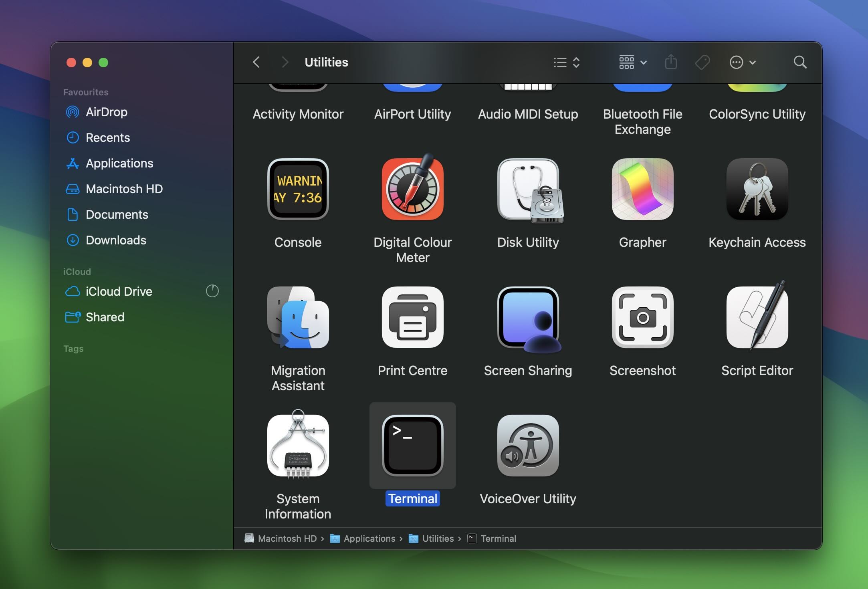This screenshot has width=868, height=589.
Task: Open Recents in the sidebar
Action: (143, 137)
